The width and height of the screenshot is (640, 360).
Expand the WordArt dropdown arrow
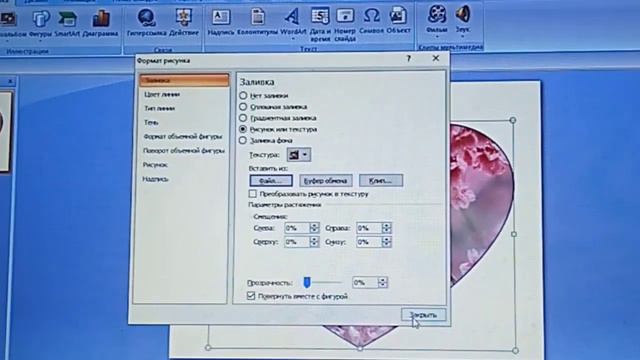[293, 39]
